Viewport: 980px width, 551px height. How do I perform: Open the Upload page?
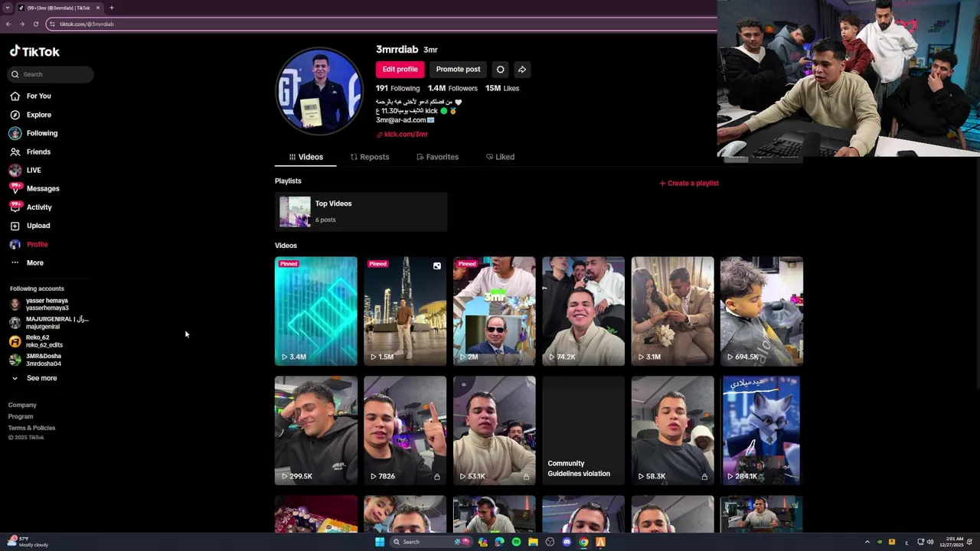tap(30, 226)
